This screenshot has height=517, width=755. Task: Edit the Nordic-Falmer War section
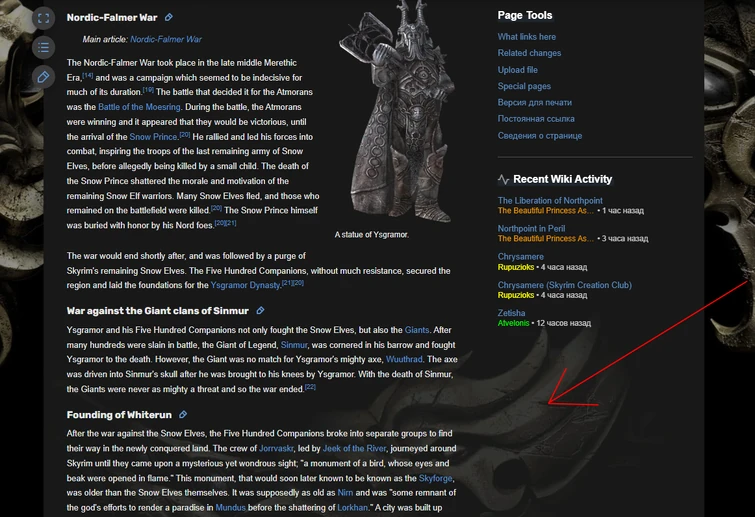coord(169,17)
